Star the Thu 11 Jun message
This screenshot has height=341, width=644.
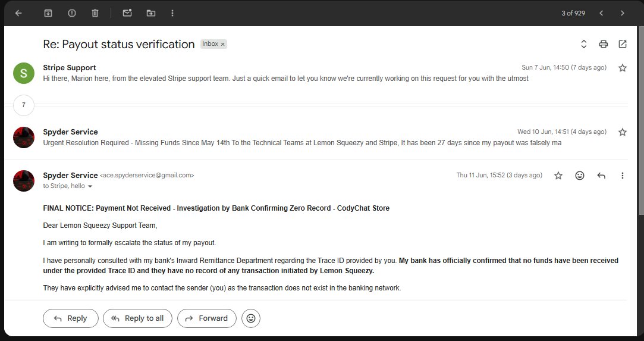click(558, 176)
